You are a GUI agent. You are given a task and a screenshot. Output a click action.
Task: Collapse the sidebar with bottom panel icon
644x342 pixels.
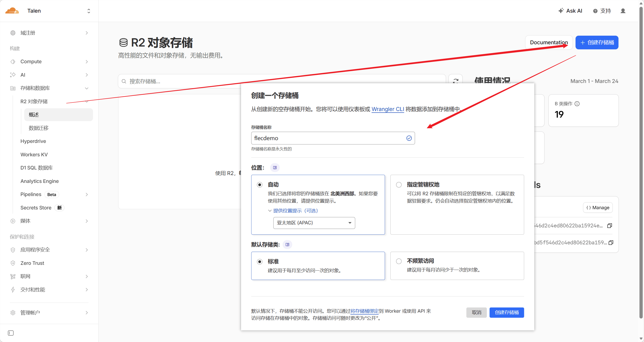coord(11,333)
